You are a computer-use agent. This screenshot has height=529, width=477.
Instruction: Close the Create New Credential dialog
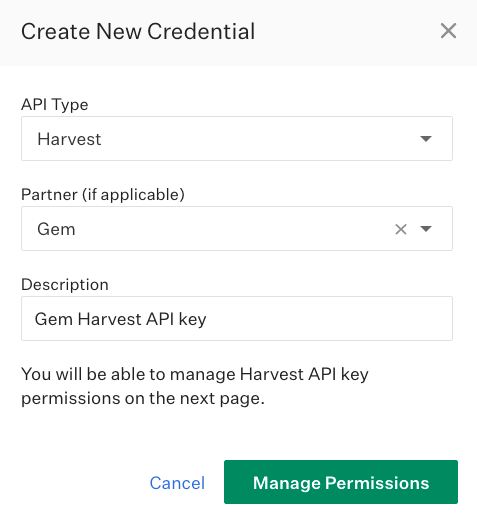[448, 31]
